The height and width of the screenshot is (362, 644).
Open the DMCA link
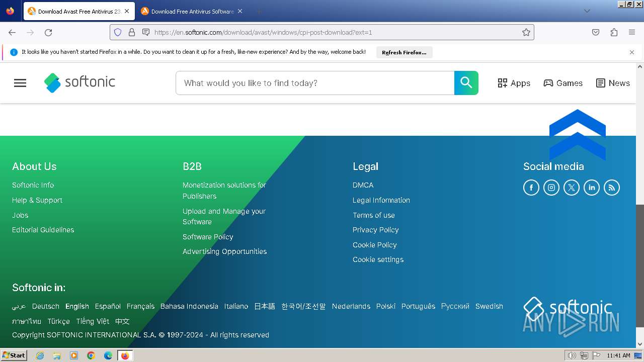(363, 185)
